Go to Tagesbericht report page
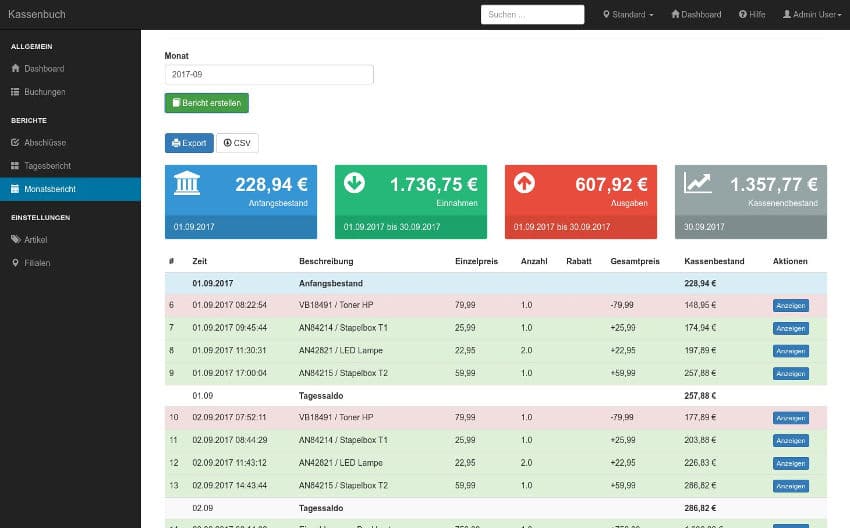 [x=47, y=166]
